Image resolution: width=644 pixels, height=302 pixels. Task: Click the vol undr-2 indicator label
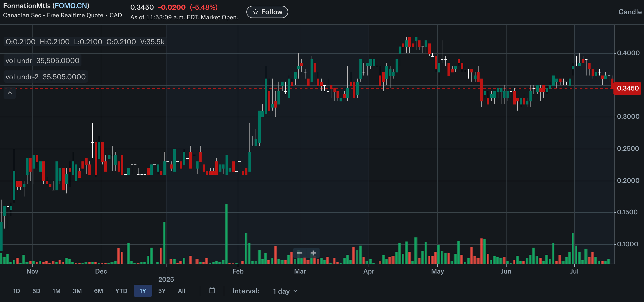tap(22, 77)
